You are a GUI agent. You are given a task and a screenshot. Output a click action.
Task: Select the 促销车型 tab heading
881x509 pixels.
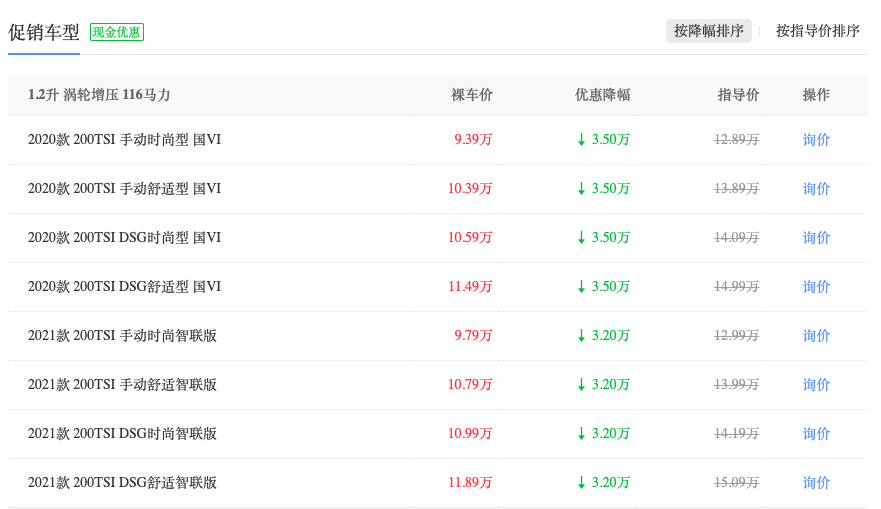[44, 32]
